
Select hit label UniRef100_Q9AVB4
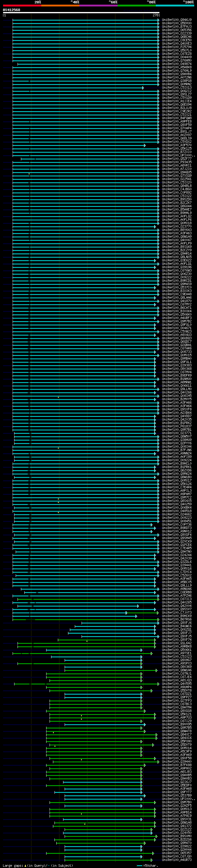coord(177,74)
